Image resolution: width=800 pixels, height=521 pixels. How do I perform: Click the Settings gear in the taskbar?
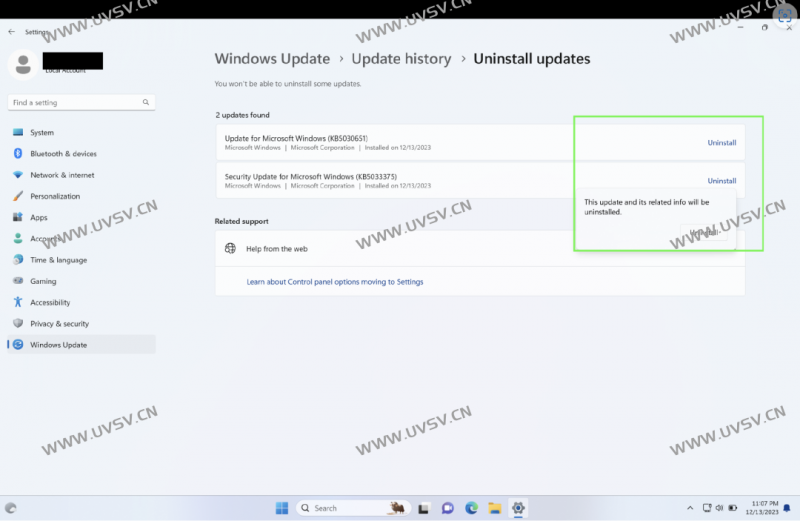tap(518, 508)
